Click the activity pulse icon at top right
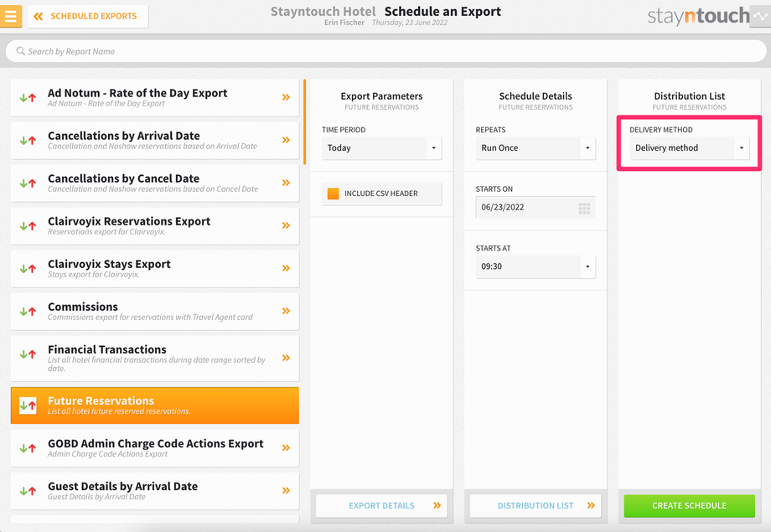The width and height of the screenshot is (771, 532). [761, 16]
